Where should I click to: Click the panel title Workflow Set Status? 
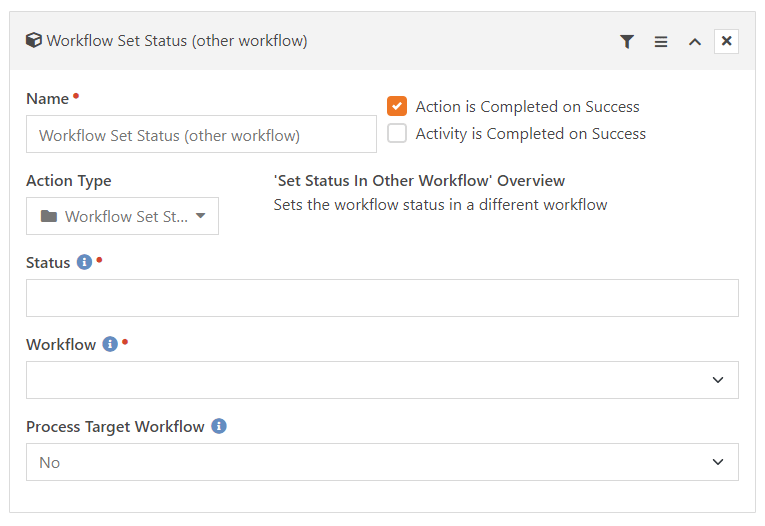(177, 41)
